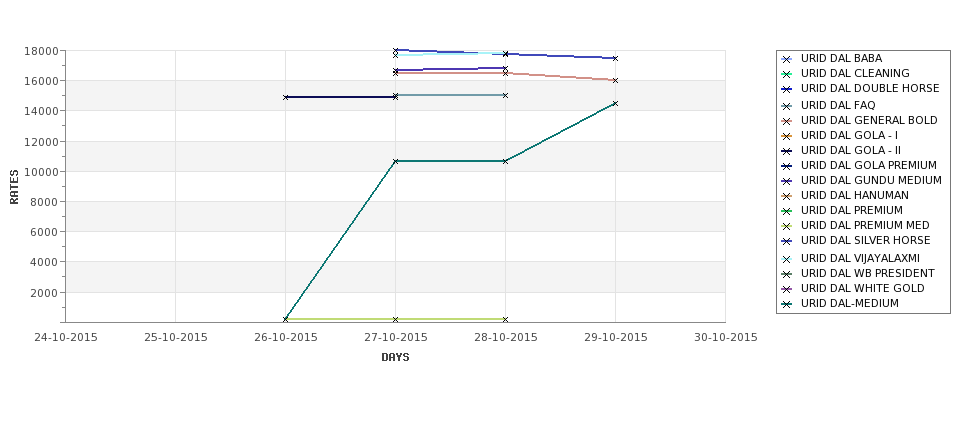Click the URID DAL CLEANING legend marker
Image resolution: width=975 pixels, height=429 pixels.
[787, 74]
